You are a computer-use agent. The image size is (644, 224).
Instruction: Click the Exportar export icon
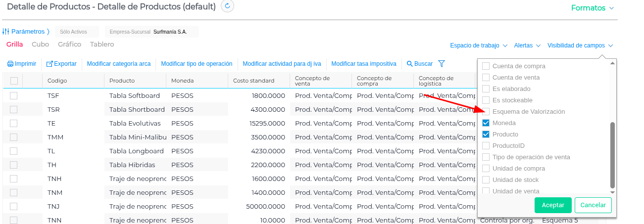pyautogui.click(x=50, y=64)
